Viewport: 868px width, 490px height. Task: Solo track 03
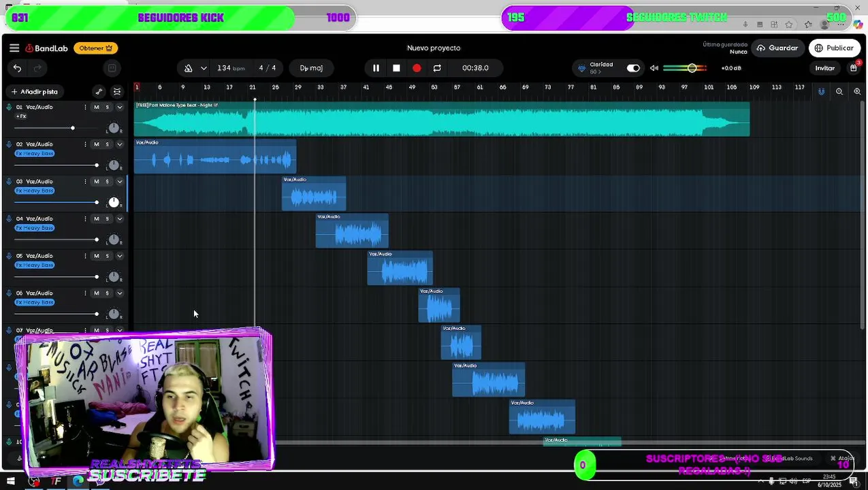coord(107,181)
